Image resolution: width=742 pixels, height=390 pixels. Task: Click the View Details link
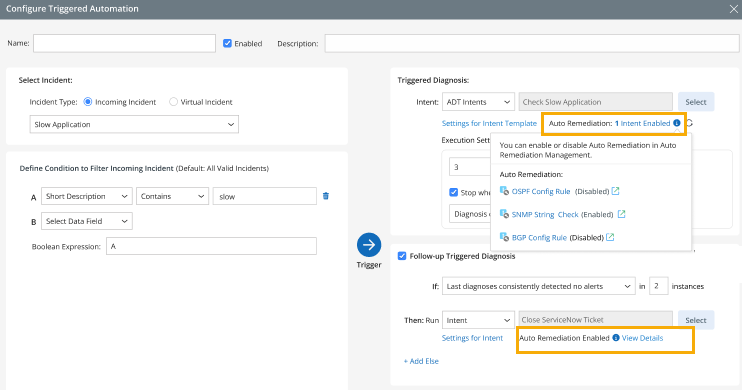click(x=642, y=338)
